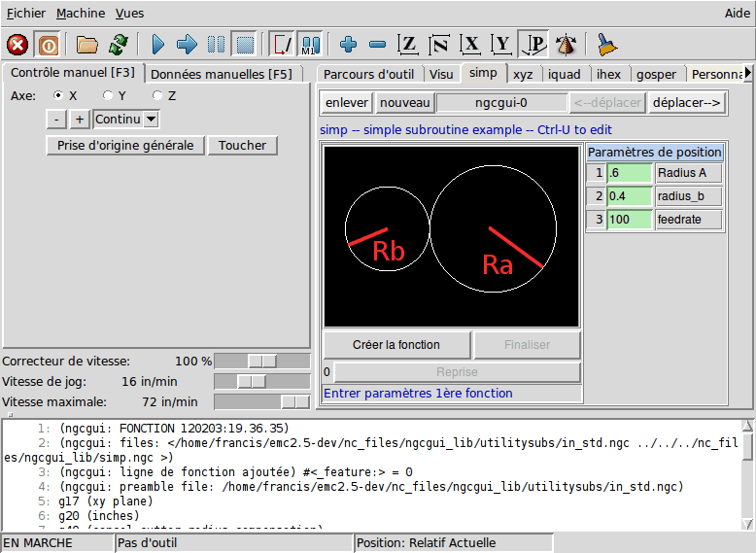Select the Z axis radio button
This screenshot has height=553, width=756.
click(x=158, y=96)
